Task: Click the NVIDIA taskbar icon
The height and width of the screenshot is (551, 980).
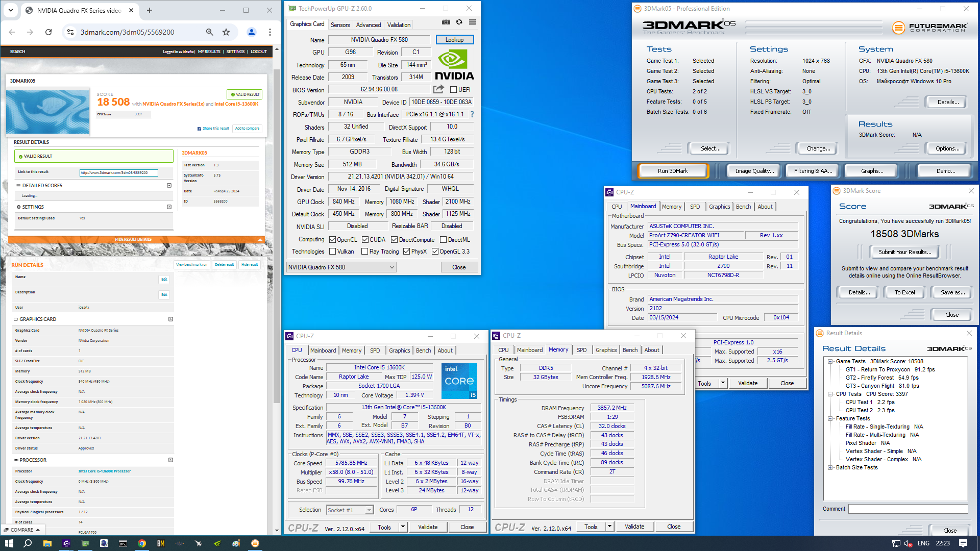Action: click(x=217, y=543)
